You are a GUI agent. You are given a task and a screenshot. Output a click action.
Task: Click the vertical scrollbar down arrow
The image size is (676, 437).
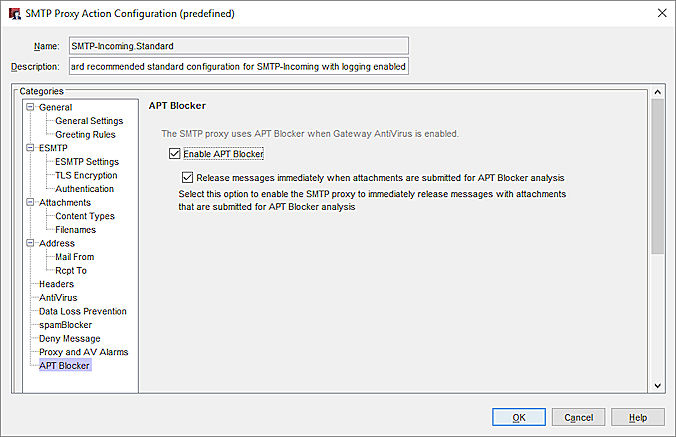pyautogui.click(x=657, y=385)
